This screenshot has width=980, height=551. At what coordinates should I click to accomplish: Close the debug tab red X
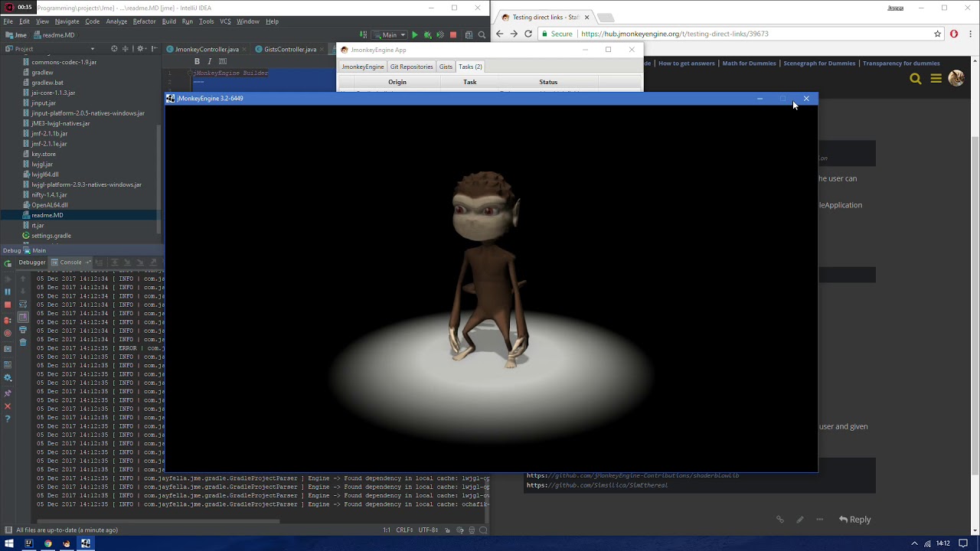[8, 406]
